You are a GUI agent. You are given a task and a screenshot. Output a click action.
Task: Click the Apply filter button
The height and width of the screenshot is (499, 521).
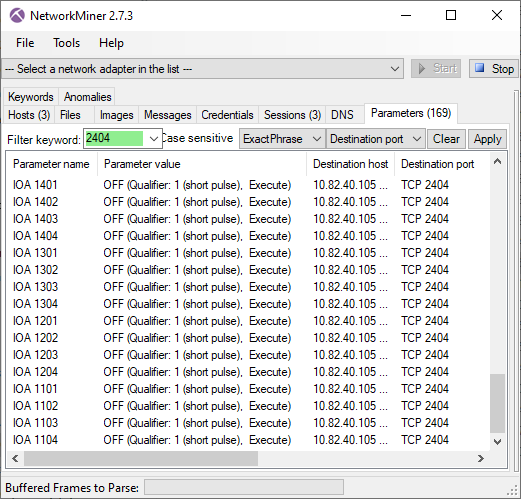pos(487,139)
